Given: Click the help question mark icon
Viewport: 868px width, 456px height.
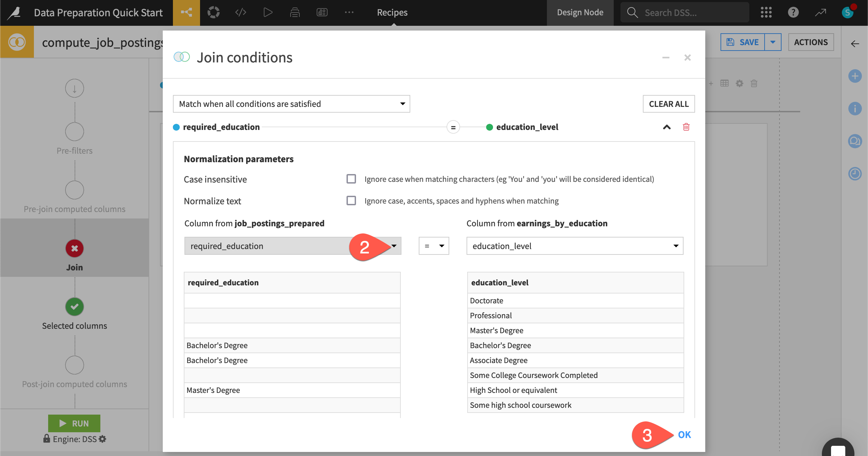Looking at the screenshot, I should 793,13.
